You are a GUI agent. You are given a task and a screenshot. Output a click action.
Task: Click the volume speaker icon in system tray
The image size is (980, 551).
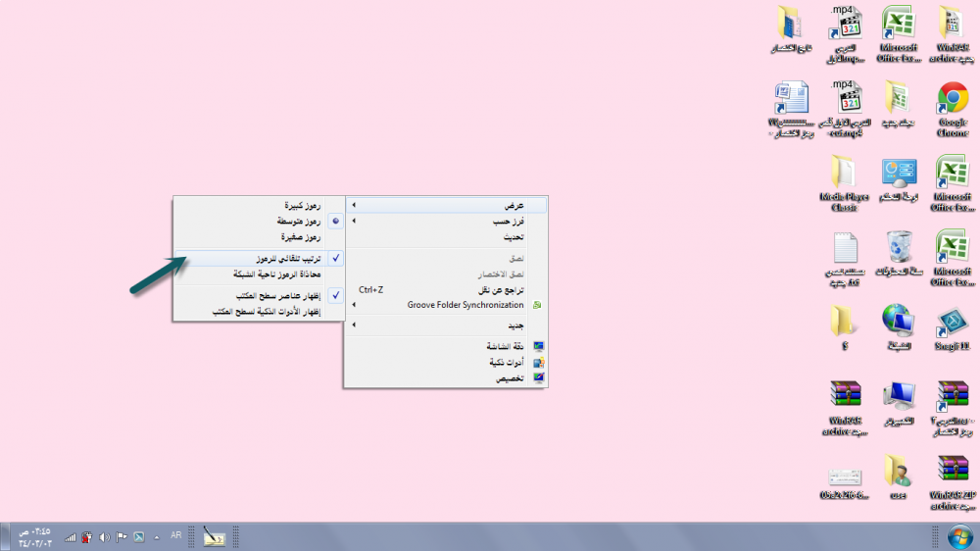click(x=104, y=536)
